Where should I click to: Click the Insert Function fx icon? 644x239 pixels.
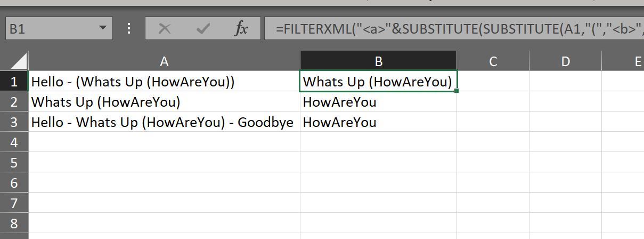241,29
